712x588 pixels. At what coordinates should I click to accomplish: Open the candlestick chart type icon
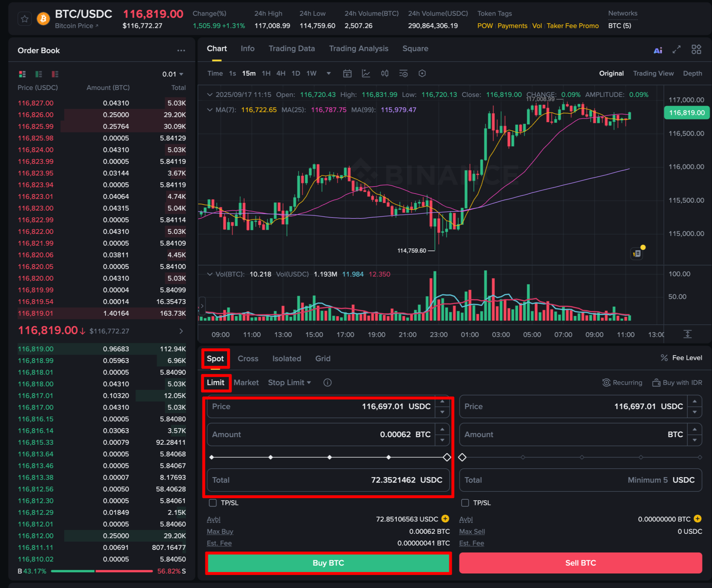click(x=384, y=74)
